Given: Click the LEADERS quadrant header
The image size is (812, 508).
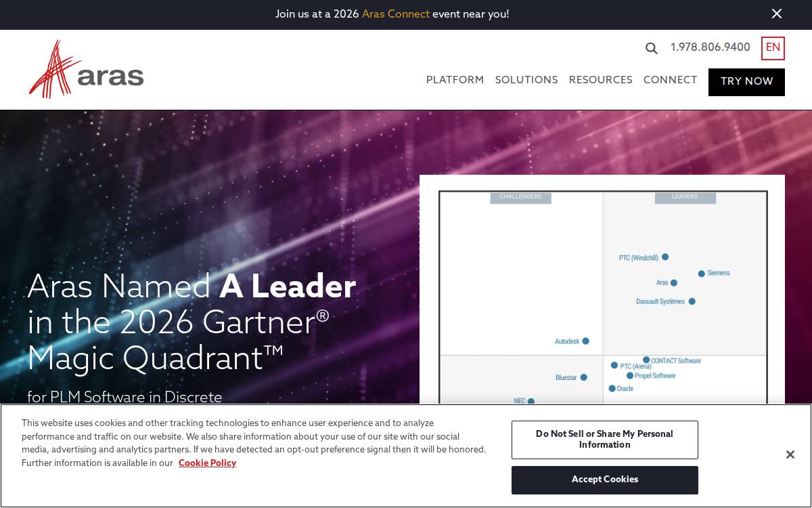Looking at the screenshot, I should point(685,197).
